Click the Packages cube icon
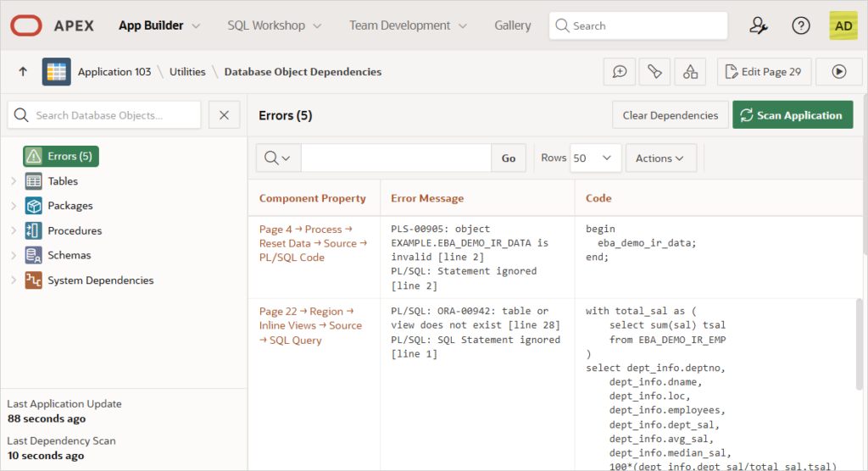Screen dimensions: 868x471 click(x=33, y=206)
